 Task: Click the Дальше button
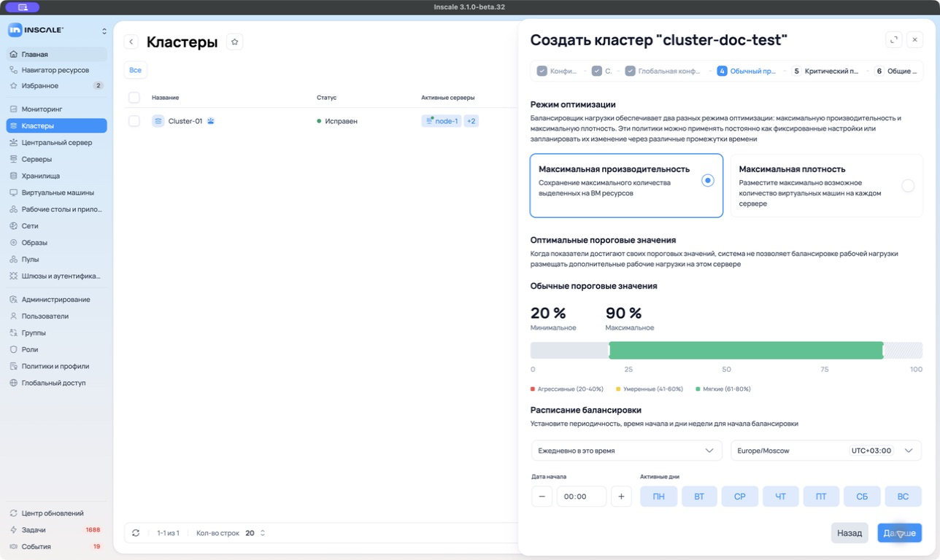point(899,533)
